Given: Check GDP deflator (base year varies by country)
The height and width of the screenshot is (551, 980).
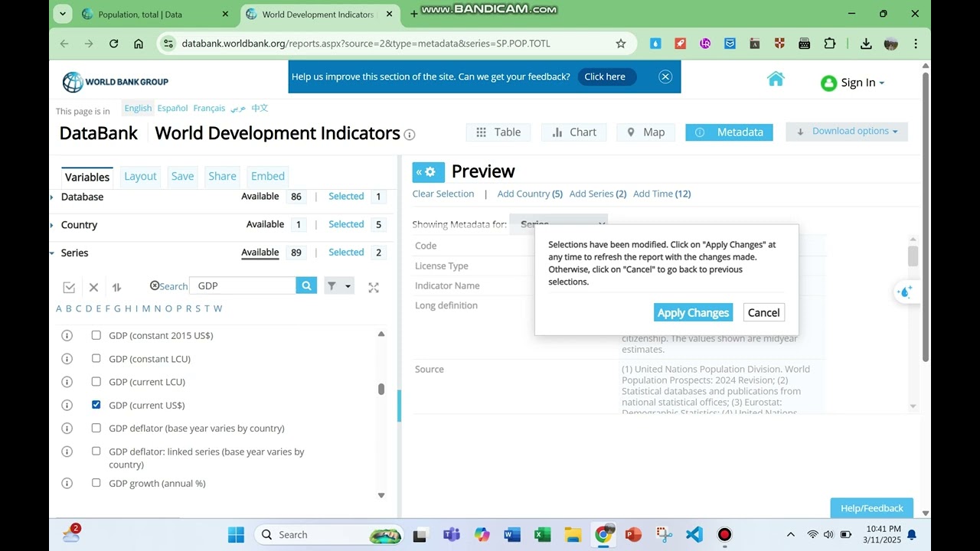Looking at the screenshot, I should coord(96,428).
